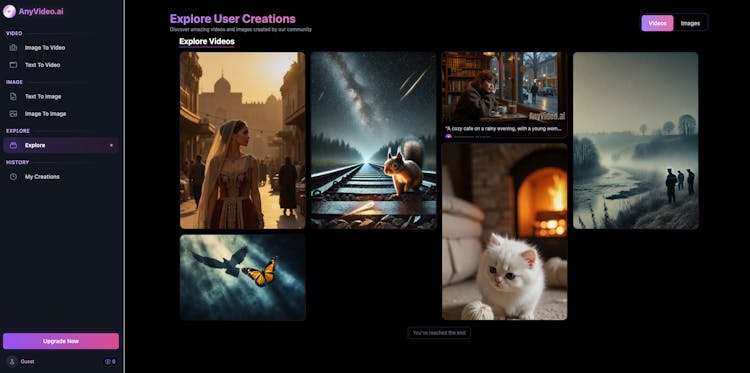
Task: Open the squirrel on railway video thumbnail
Action: pos(374,141)
